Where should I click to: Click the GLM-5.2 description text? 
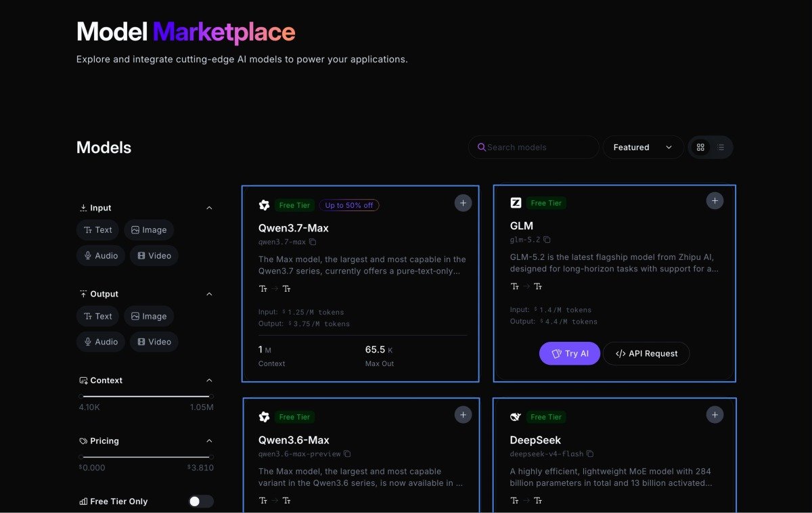614,263
